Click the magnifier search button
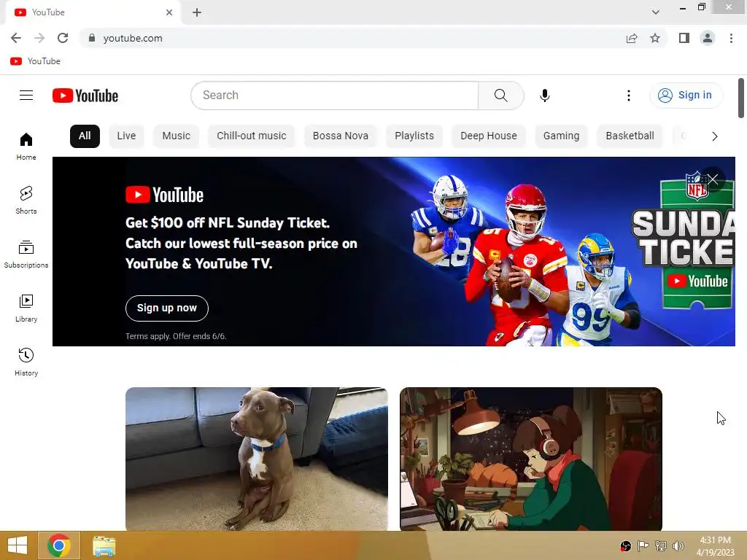747x560 pixels. click(500, 96)
